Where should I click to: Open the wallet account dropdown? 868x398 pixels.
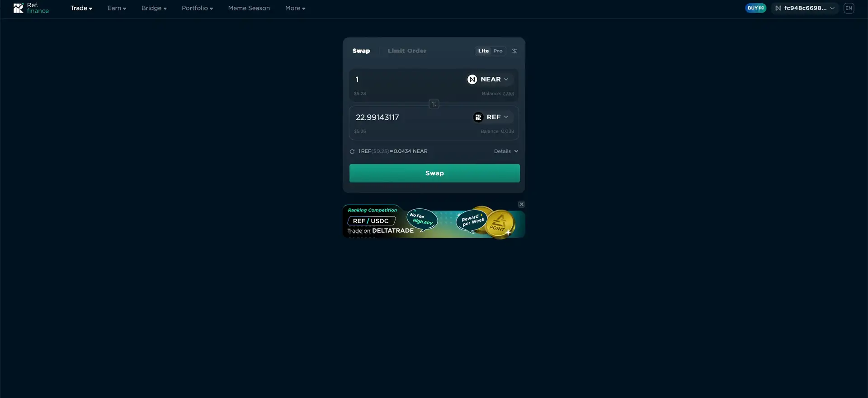coord(805,8)
